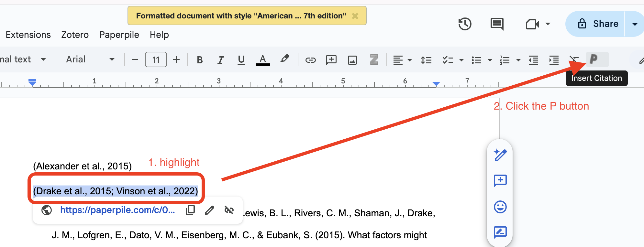Open the Zotero menu
The height and width of the screenshot is (247, 644).
75,35
